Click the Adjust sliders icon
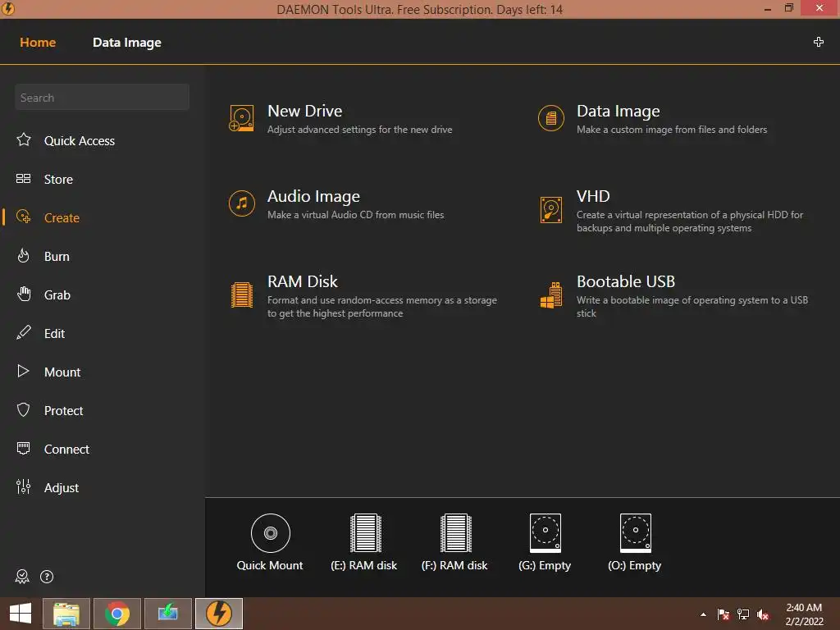The width and height of the screenshot is (840, 630). pyautogui.click(x=24, y=486)
